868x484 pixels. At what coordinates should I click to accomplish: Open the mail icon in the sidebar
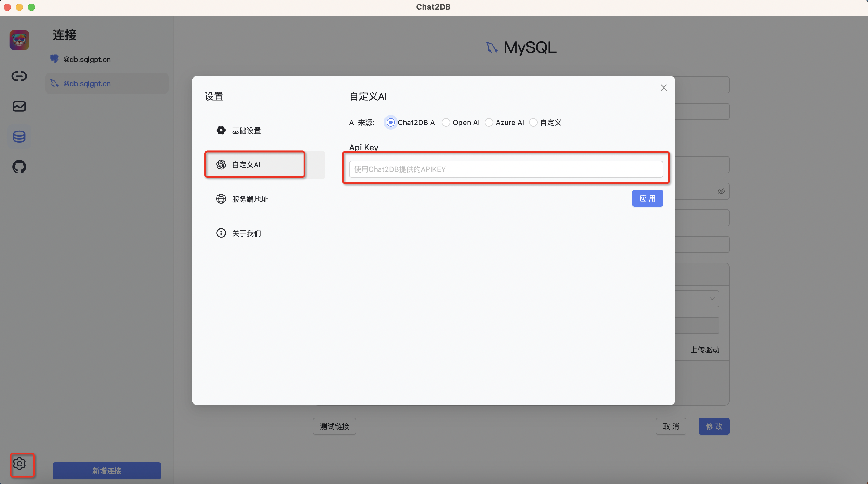[x=19, y=106]
